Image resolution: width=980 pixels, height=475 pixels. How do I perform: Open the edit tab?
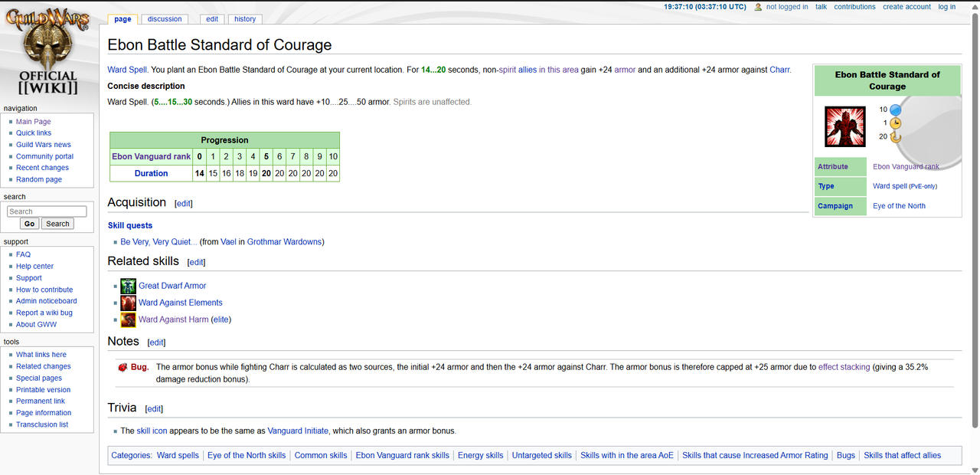[212, 19]
